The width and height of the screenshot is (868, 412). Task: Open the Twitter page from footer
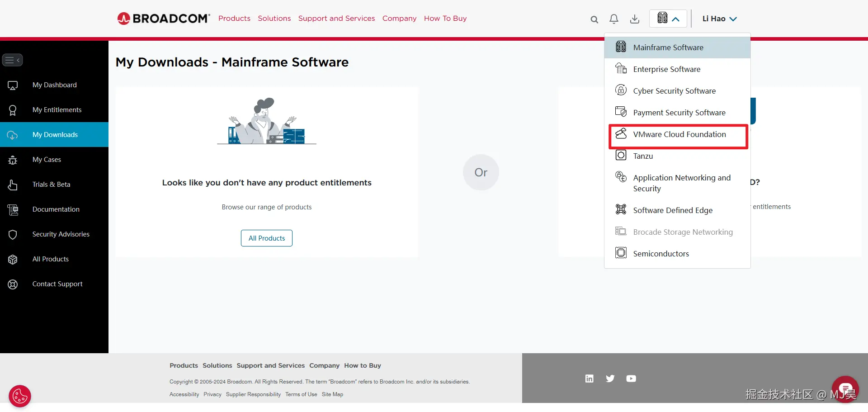610,379
